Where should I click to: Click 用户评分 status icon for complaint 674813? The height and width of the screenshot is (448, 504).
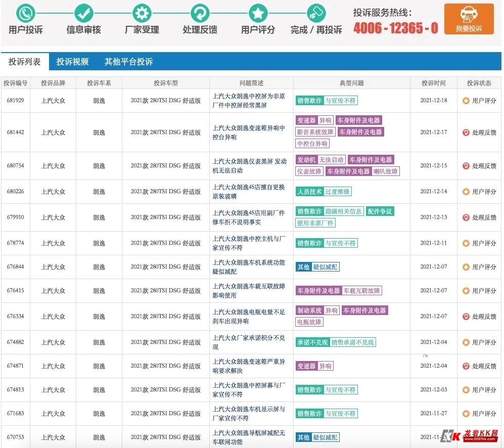coord(466,390)
